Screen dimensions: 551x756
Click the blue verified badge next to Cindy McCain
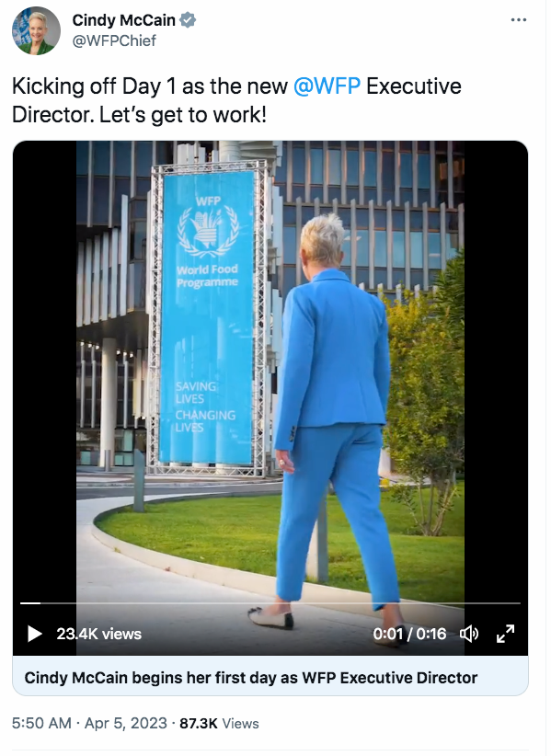pyautogui.click(x=188, y=20)
